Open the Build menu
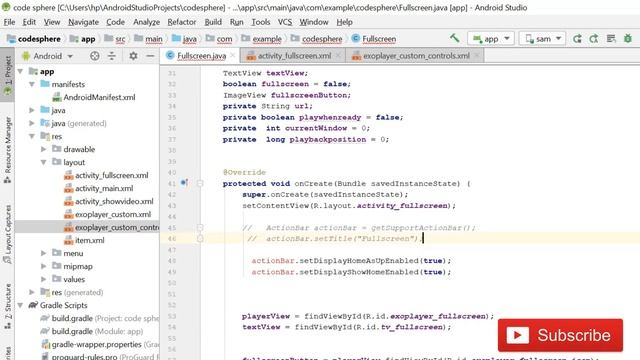This screenshot has width=640, height=360. (213, 22)
